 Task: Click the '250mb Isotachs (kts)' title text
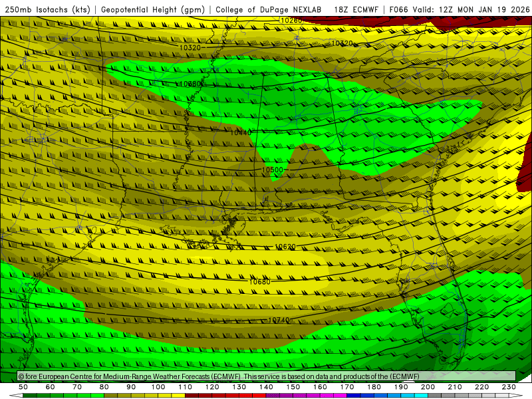coord(47,9)
